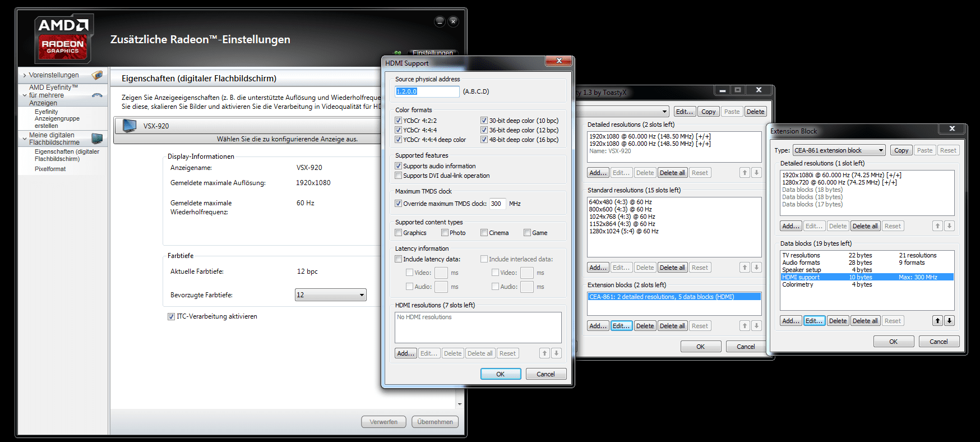Viewport: 980px width, 442px height.
Task: Click down arrow for HDMI resolutions list
Action: 556,353
